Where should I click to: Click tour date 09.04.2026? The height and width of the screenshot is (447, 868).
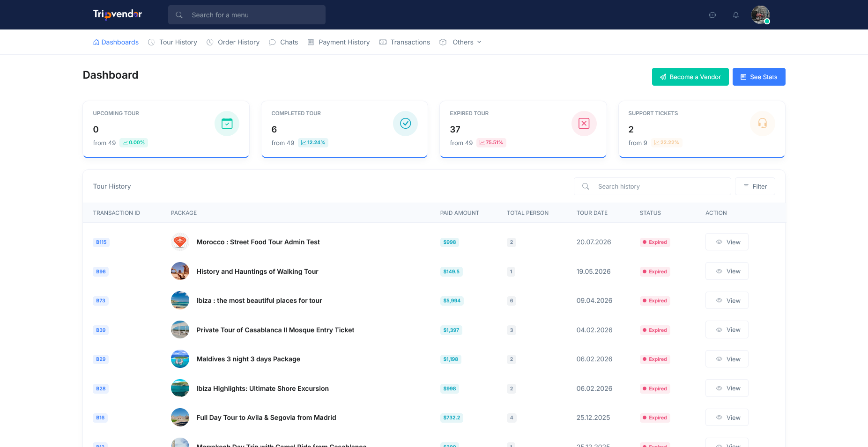594,300
